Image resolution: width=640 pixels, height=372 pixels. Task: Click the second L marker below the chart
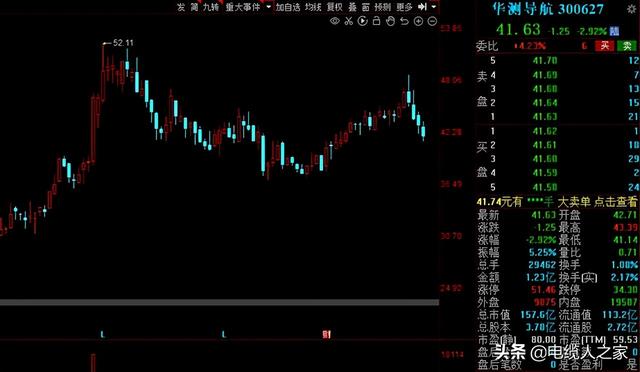(x=224, y=334)
